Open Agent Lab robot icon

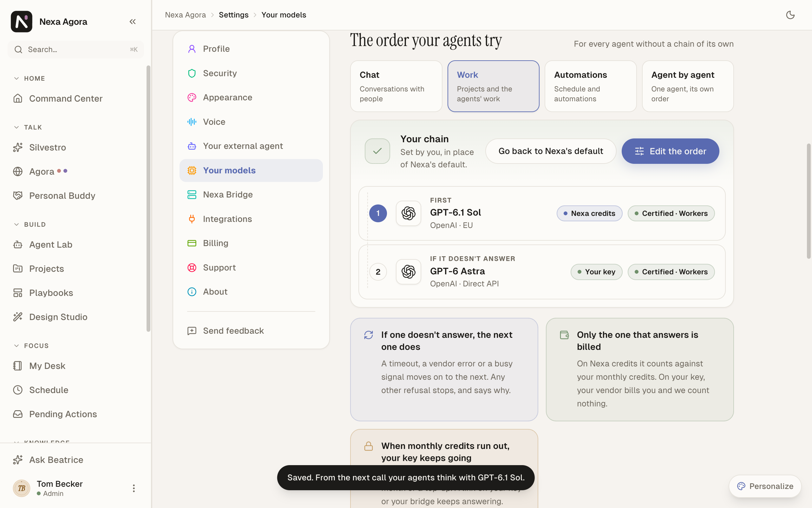coord(18,244)
